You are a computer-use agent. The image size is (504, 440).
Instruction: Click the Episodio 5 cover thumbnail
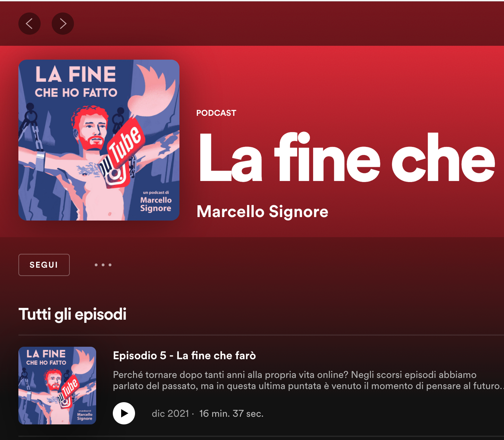pos(57,386)
